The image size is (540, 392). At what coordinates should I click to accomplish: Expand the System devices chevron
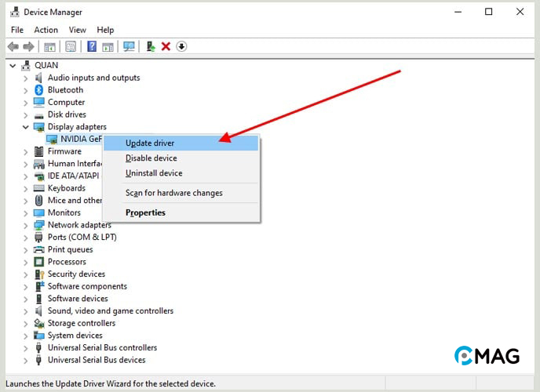point(25,336)
